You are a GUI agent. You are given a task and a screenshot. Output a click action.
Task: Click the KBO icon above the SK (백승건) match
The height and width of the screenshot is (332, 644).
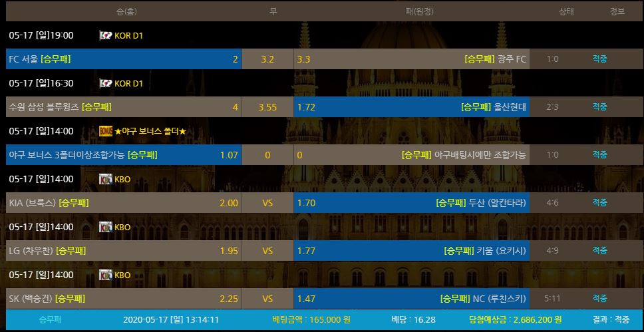pyautogui.click(x=105, y=275)
